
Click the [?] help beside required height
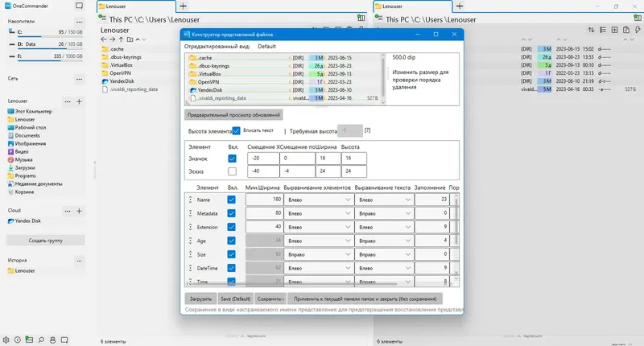(367, 130)
